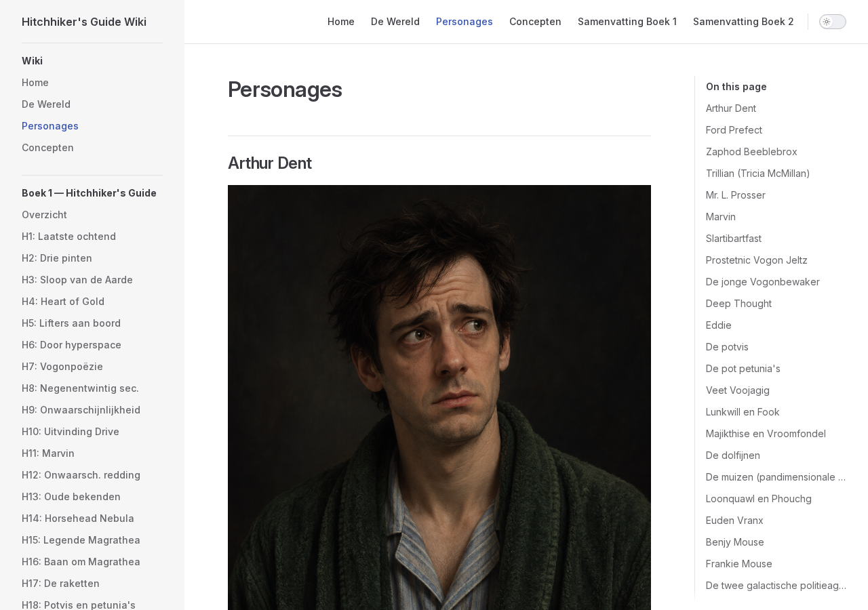The width and height of the screenshot is (868, 610).
Task: Jump to Loonquawl en Phouchg section
Action: click(759, 499)
